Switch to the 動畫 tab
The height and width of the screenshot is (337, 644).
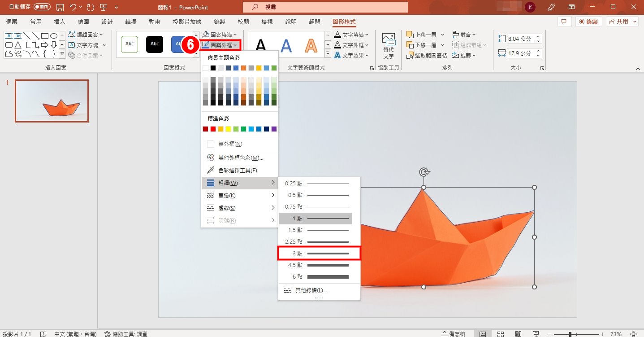point(155,22)
